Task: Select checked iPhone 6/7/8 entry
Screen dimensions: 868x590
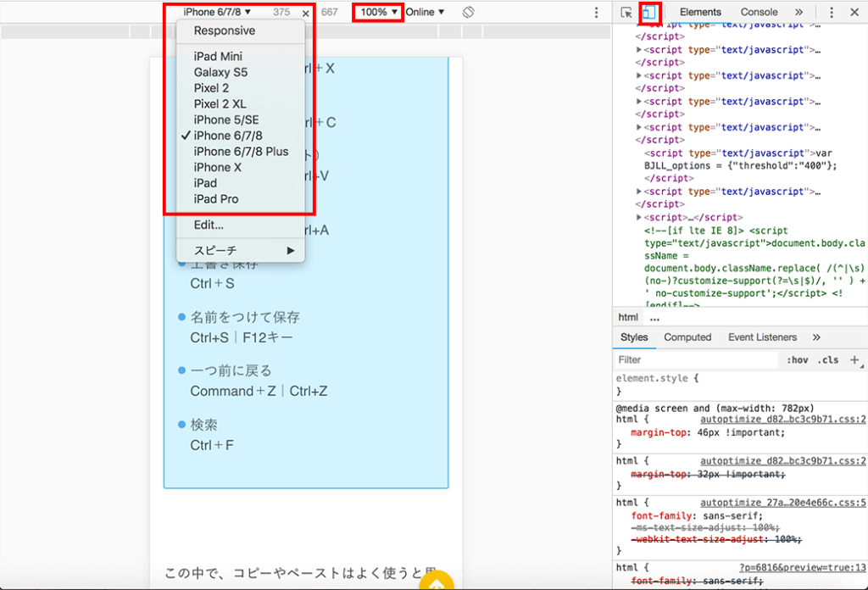Action: click(x=241, y=136)
